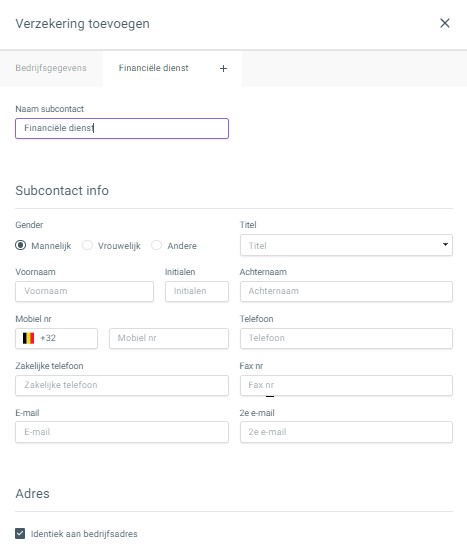Image resolution: width=467 pixels, height=554 pixels.
Task: Select the Achternaam input field
Action: pos(346,291)
